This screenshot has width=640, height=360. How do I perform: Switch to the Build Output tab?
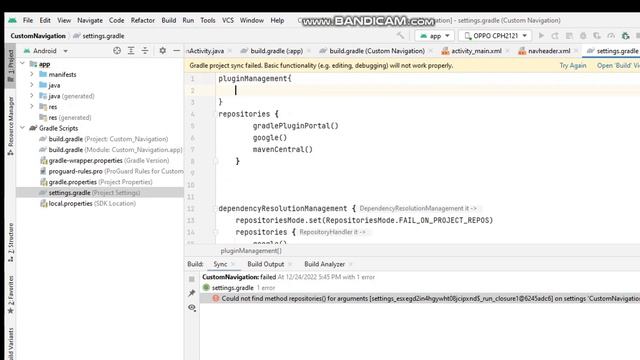point(265,264)
